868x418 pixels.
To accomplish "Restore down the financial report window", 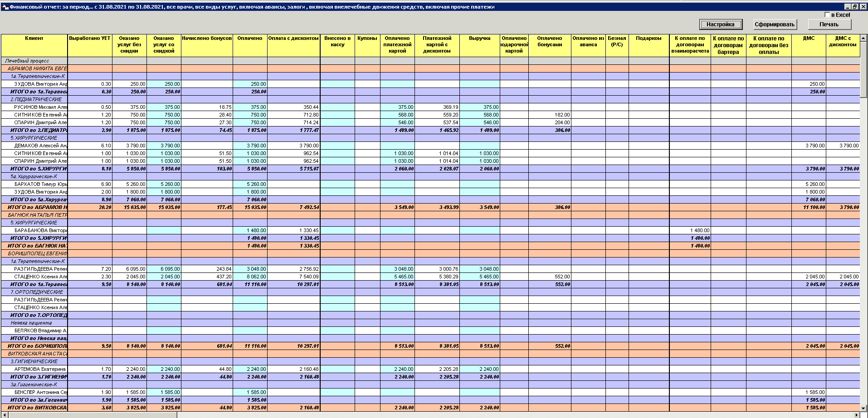I will 855,7.
